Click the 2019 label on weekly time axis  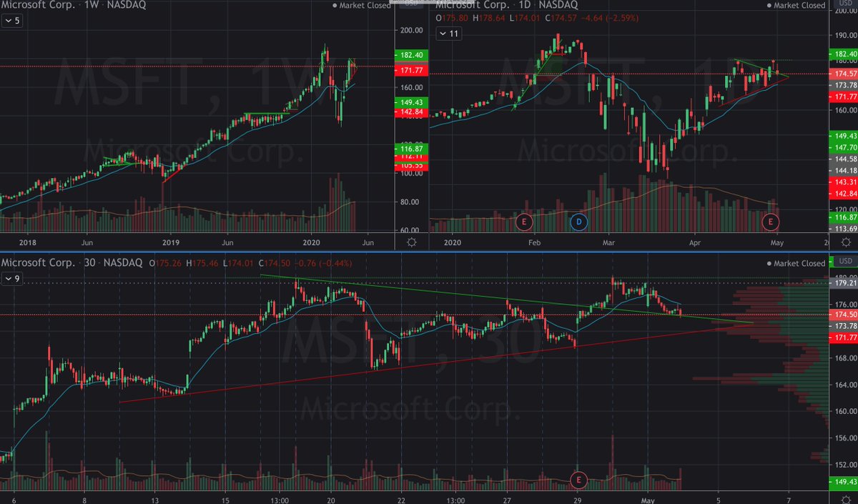170,243
